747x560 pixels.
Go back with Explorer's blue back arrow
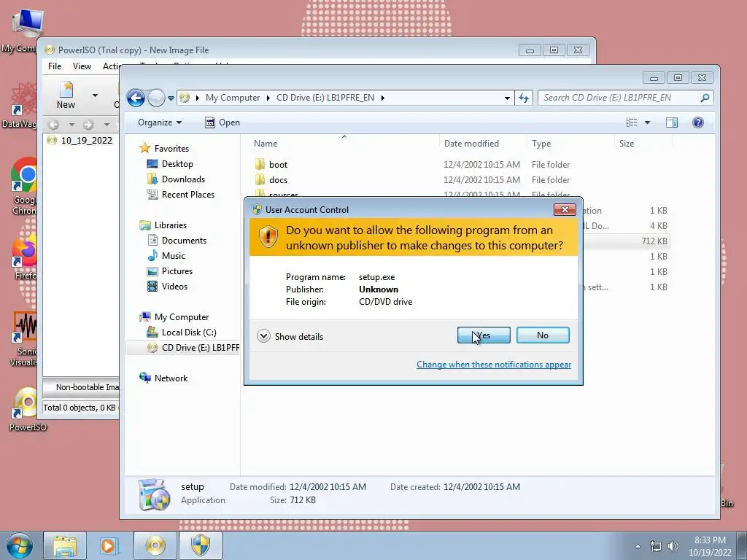tap(136, 98)
